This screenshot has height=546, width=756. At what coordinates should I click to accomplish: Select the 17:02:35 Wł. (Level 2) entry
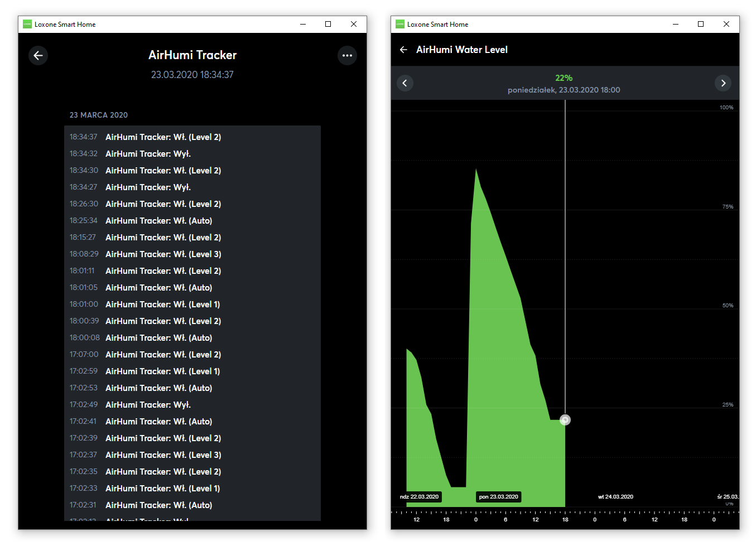192,472
